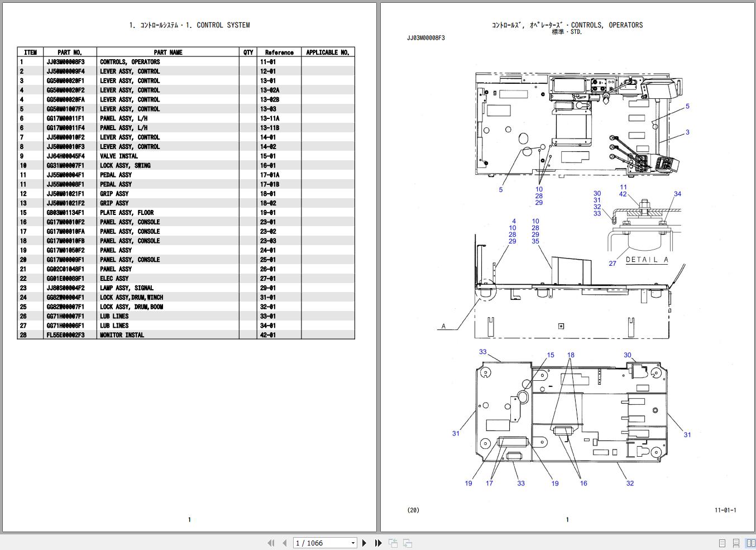
Task: Click part number JJ80S00004F2
Action: (65, 288)
